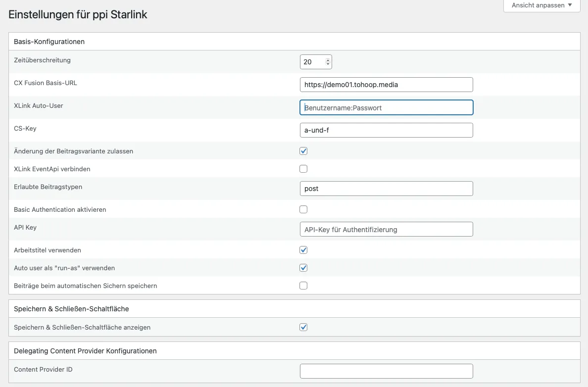Click the XLink EventApi verbinden label
588x387 pixels.
coord(52,169)
